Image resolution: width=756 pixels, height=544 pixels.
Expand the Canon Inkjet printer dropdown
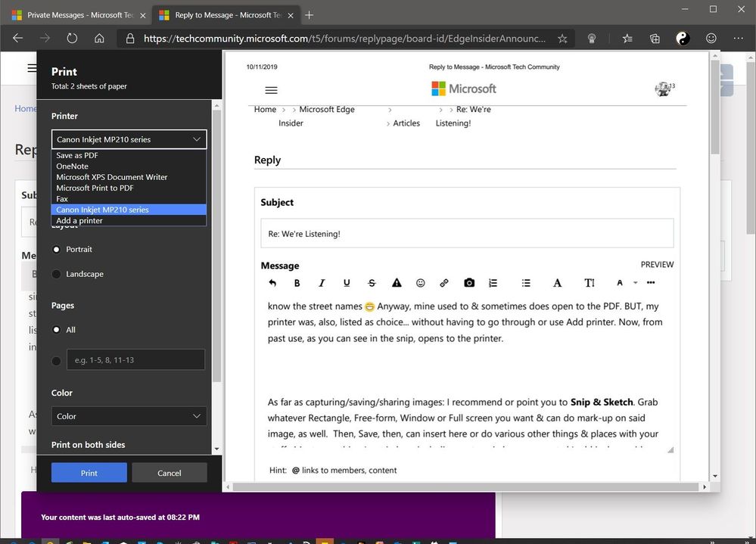(x=129, y=139)
